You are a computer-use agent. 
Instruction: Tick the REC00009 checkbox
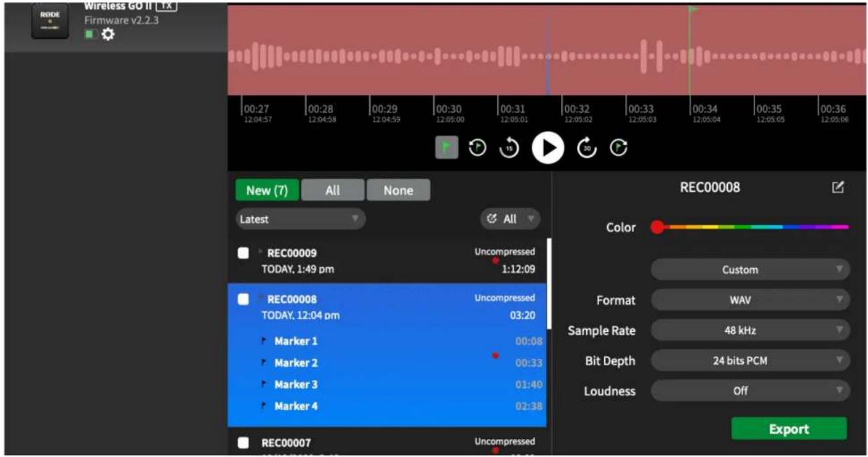pos(243,253)
